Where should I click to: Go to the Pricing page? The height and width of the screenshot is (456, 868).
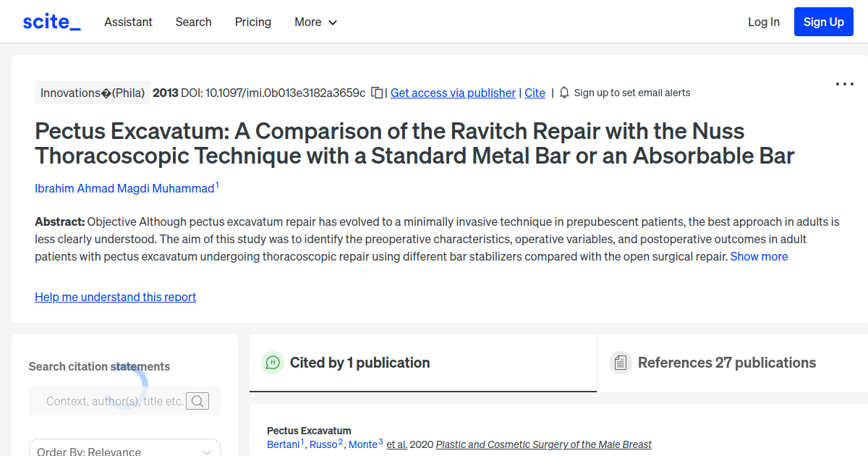(x=253, y=22)
